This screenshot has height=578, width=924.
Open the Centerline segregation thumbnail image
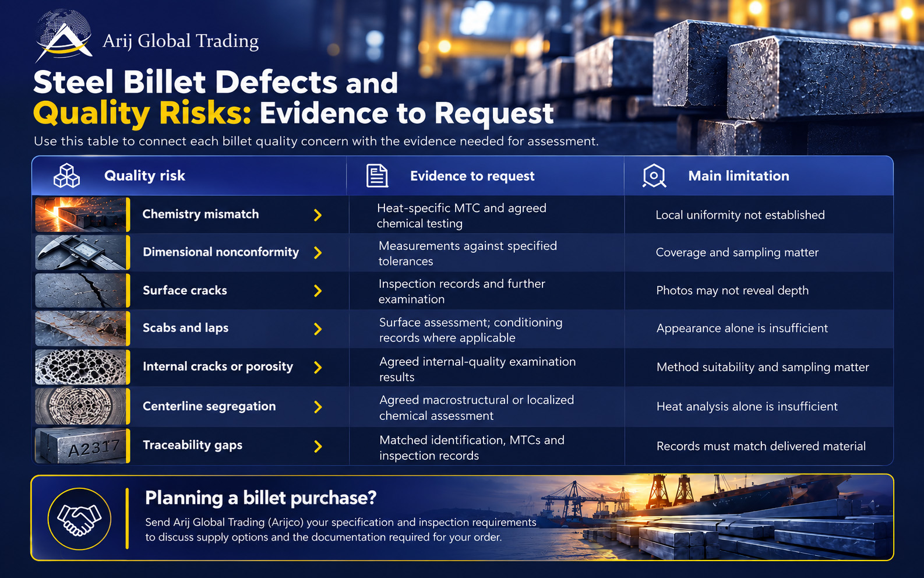point(80,406)
